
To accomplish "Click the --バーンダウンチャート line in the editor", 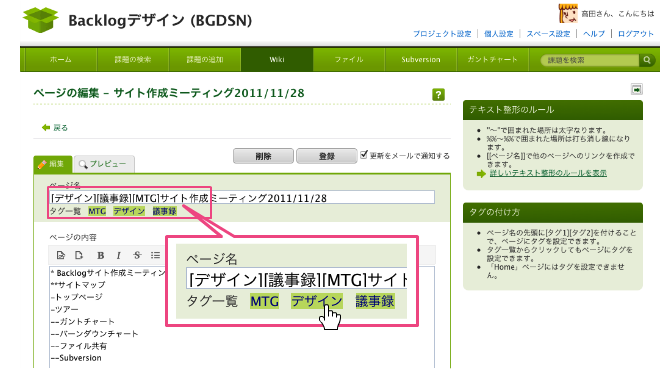I will click(x=94, y=334).
